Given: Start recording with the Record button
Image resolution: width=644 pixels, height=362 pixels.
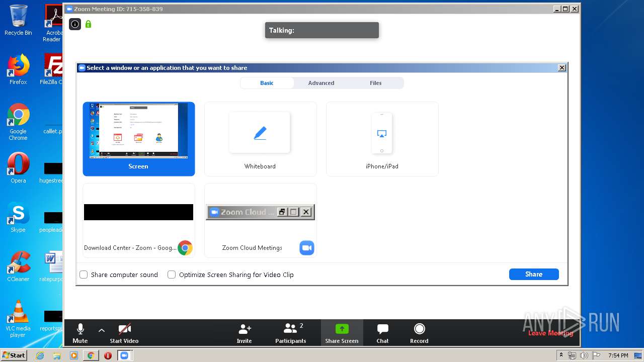Looking at the screenshot, I should click(x=419, y=333).
